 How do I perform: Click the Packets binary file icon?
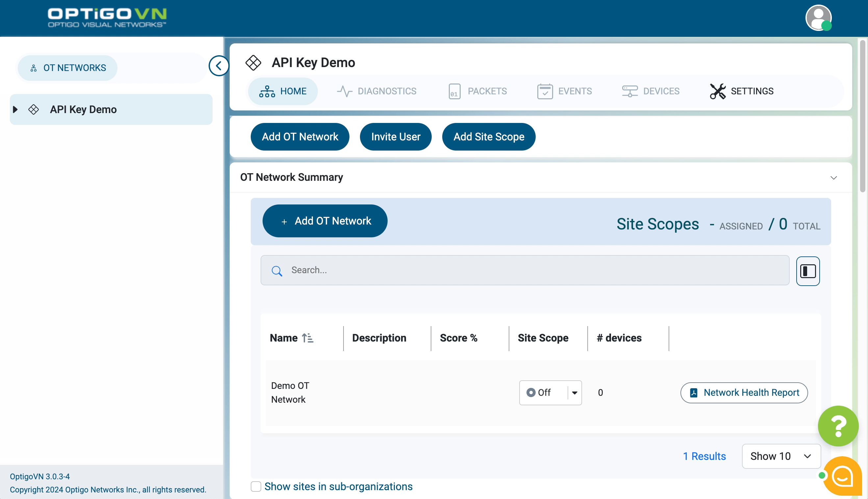(454, 91)
